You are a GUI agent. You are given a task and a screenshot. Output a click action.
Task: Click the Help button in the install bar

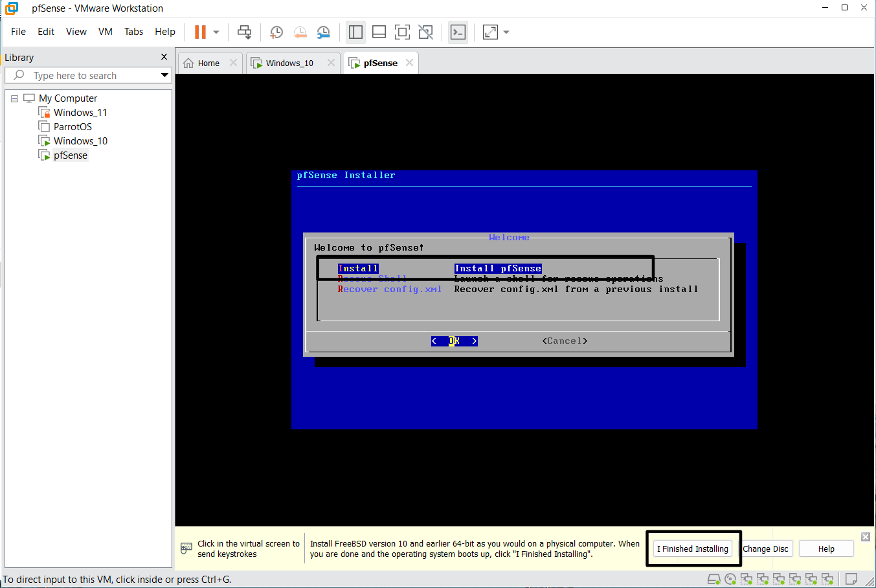tap(826, 548)
